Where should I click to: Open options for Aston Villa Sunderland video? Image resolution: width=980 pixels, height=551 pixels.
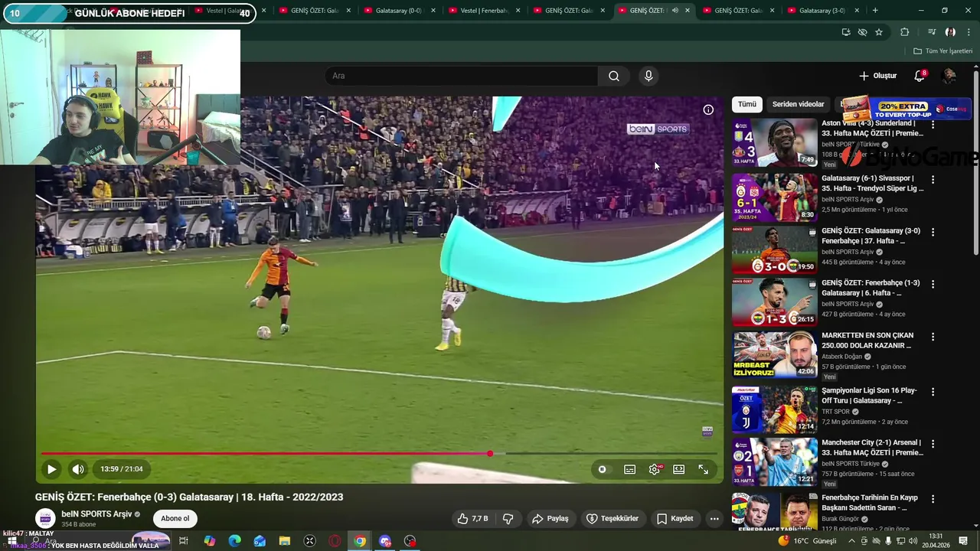[933, 125]
